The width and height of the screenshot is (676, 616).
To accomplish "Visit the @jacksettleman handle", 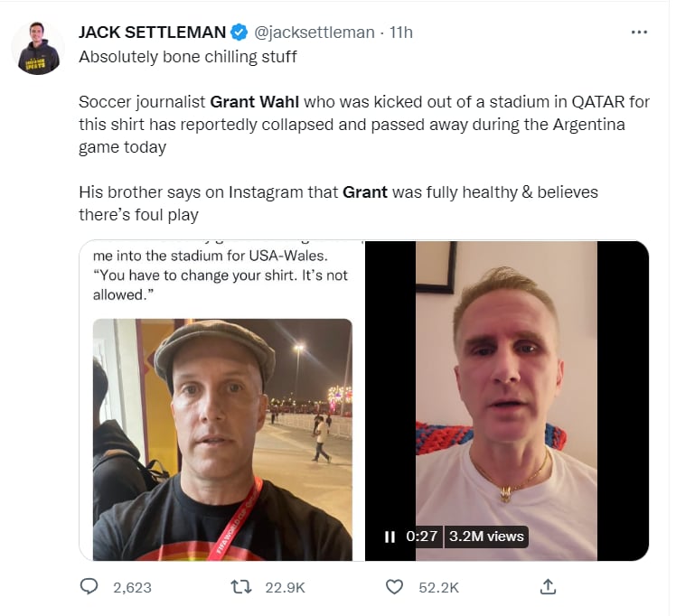I will [315, 33].
